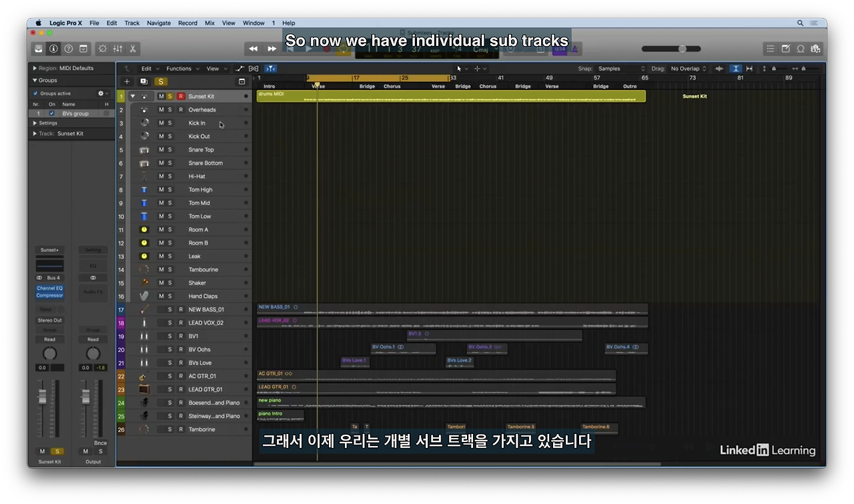Open the pointer tool selection dropdown
Image resolution: width=854 pixels, height=504 pixels.
coord(462,69)
